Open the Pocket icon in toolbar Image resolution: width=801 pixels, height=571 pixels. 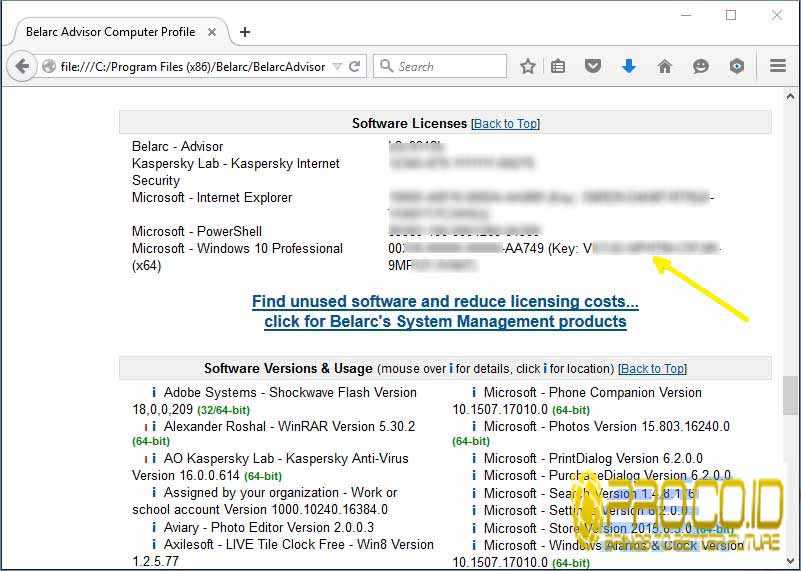593,66
